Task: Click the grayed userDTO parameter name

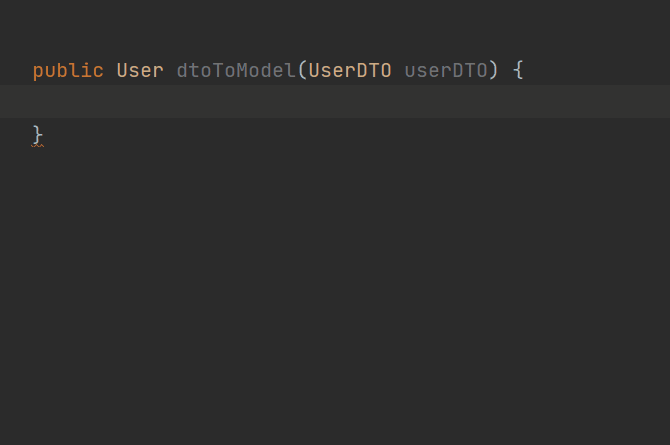Action: click(446, 71)
